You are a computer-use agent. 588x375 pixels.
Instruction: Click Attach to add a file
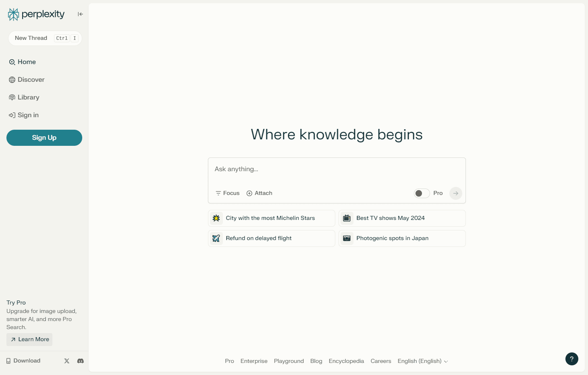(260, 193)
